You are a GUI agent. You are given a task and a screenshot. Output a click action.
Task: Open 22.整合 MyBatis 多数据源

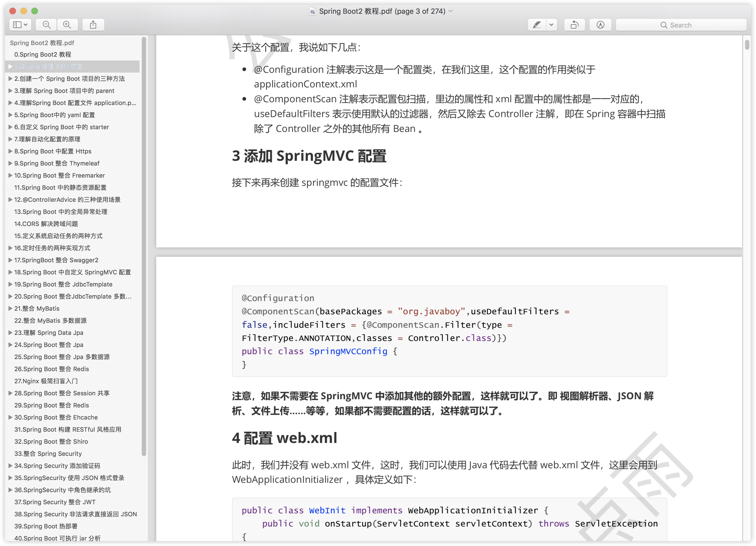tap(50, 321)
